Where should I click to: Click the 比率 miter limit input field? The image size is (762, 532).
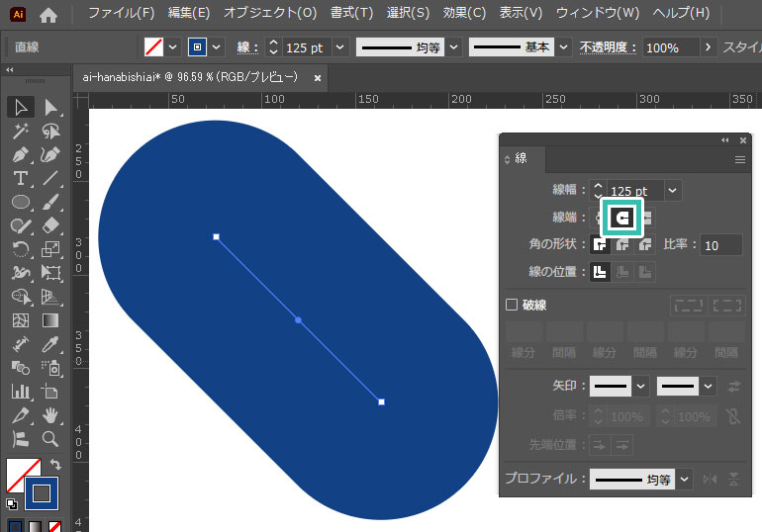point(722,245)
